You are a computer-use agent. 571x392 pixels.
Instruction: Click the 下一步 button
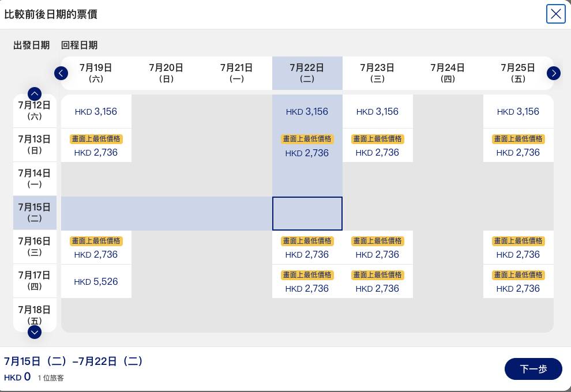point(533,369)
